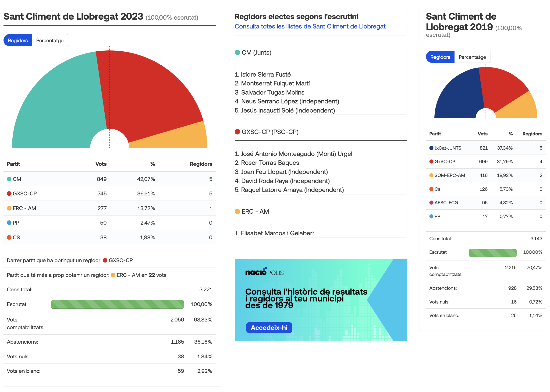Click the 36,91% cell for GXSC-CP
The height and width of the screenshot is (392, 550).
(146, 194)
